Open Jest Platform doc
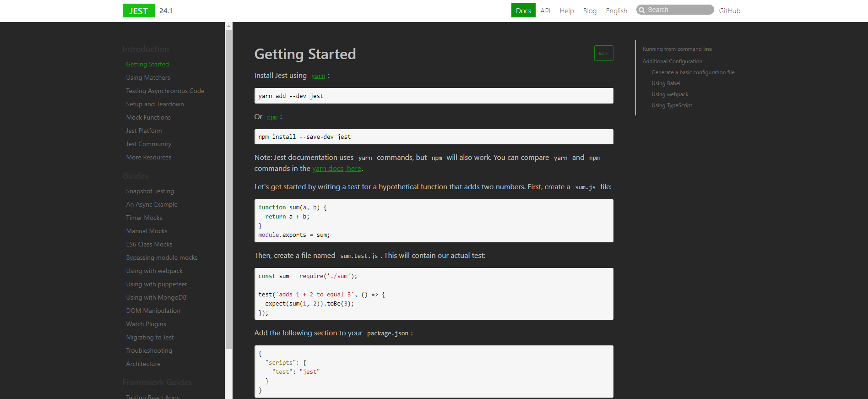Viewport: 868px width, 399px height. coord(144,131)
